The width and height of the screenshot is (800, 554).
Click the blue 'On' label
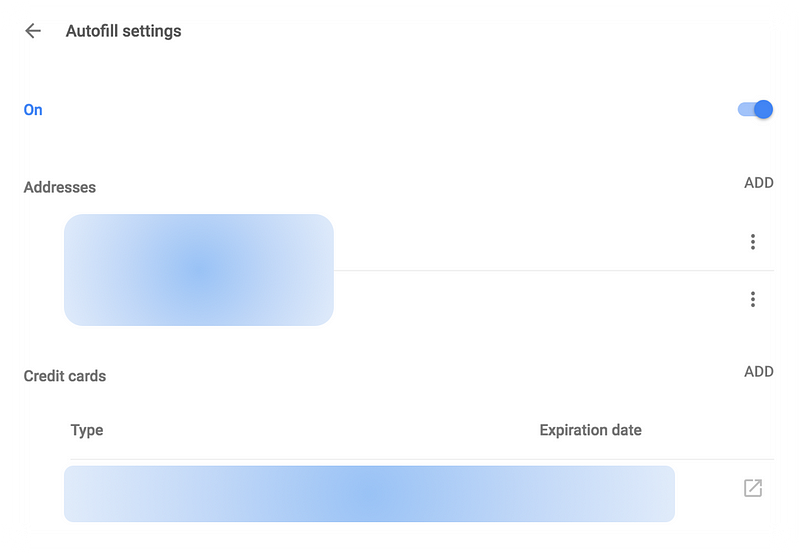33,110
